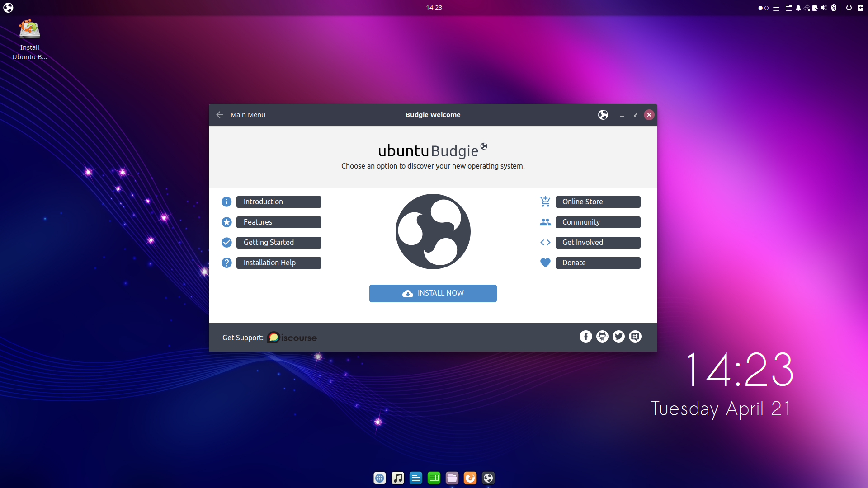Click the Discourse support logo
868x488 pixels.
click(x=292, y=338)
